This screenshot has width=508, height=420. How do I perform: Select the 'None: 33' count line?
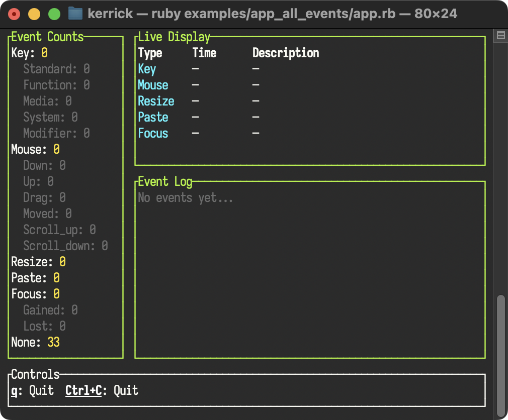[35, 342]
